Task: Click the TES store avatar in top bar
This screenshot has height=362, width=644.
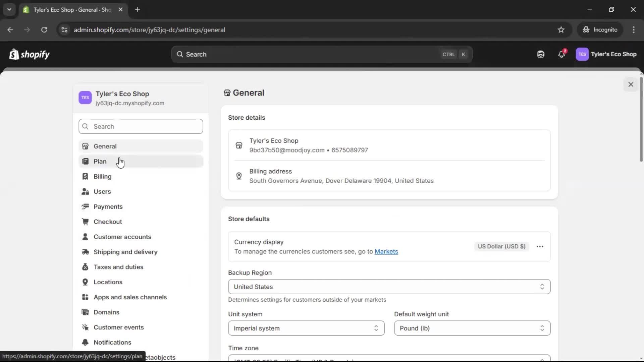Action: (582, 54)
